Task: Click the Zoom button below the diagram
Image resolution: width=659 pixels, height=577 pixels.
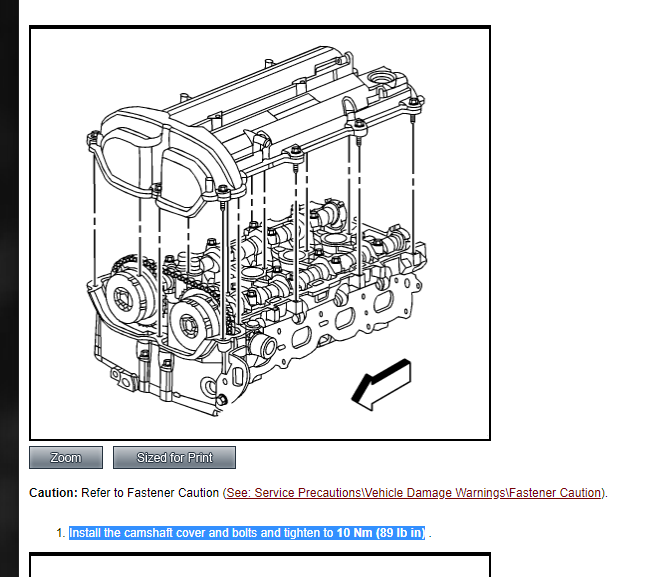Action: click(x=66, y=457)
